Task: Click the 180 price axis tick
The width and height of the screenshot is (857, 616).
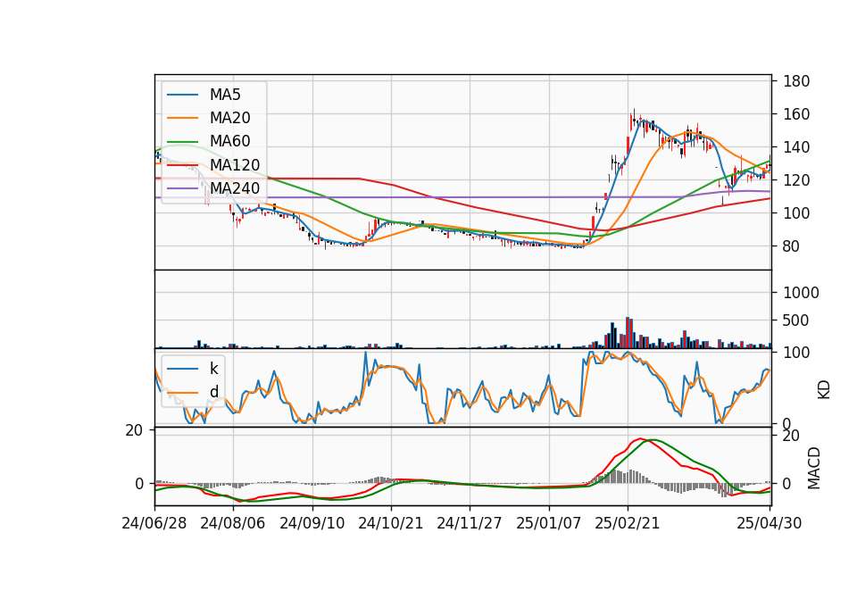Action: (796, 81)
